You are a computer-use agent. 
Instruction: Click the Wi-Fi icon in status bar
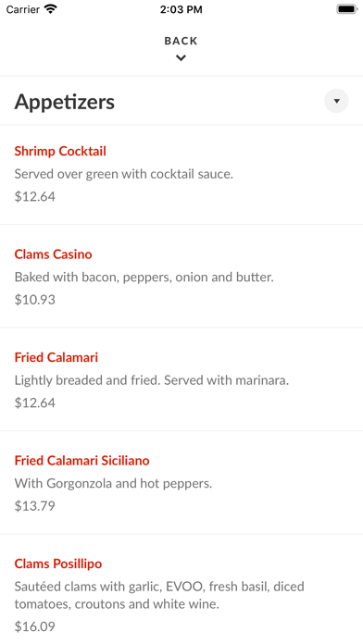coord(51,9)
